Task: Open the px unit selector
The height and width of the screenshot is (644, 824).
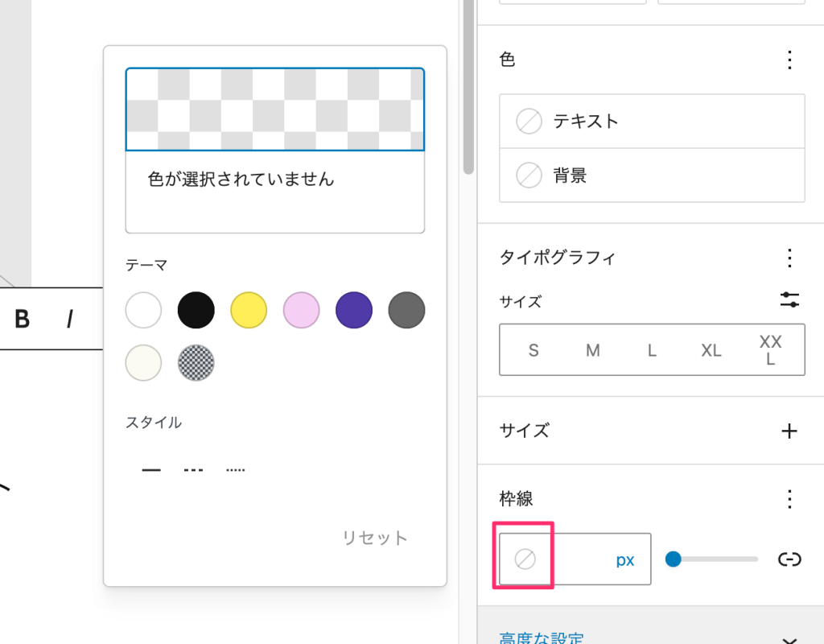Action: (625, 560)
